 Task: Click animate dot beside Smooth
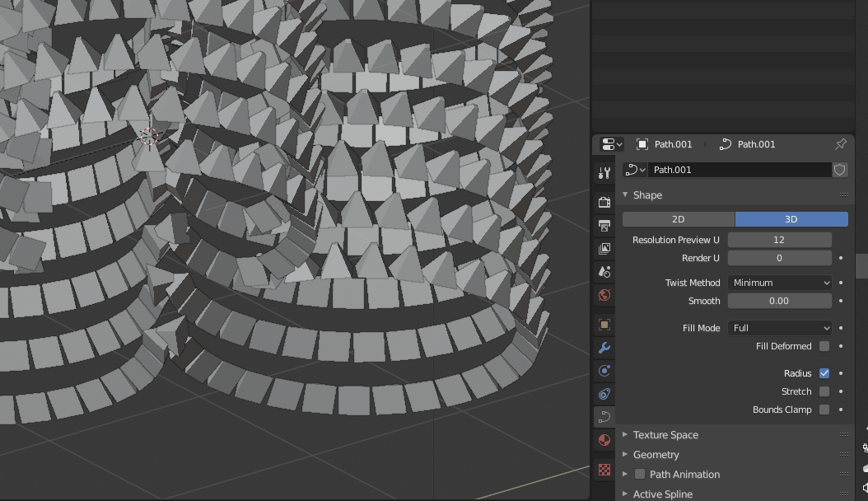[x=841, y=301]
